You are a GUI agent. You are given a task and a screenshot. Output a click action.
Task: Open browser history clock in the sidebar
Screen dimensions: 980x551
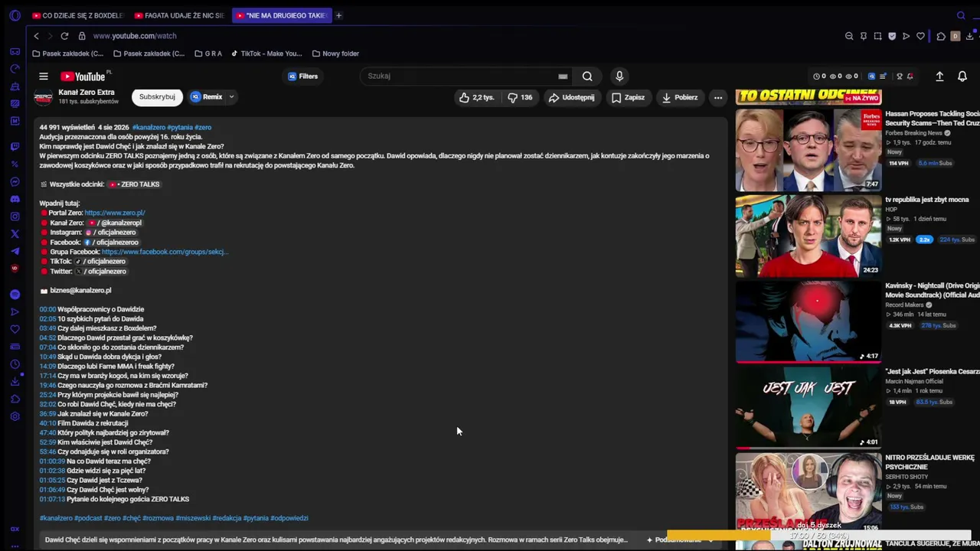[x=15, y=364]
